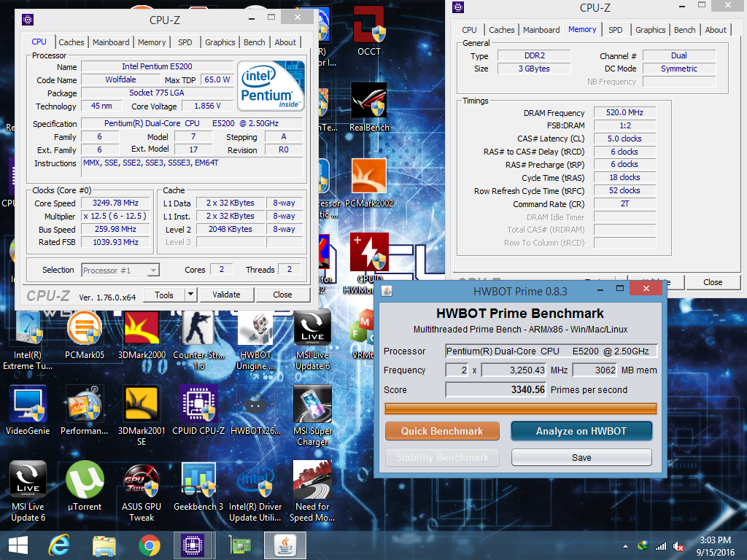This screenshot has height=560, width=747.
Task: Click the orange benchmark progress bar
Action: point(521,408)
